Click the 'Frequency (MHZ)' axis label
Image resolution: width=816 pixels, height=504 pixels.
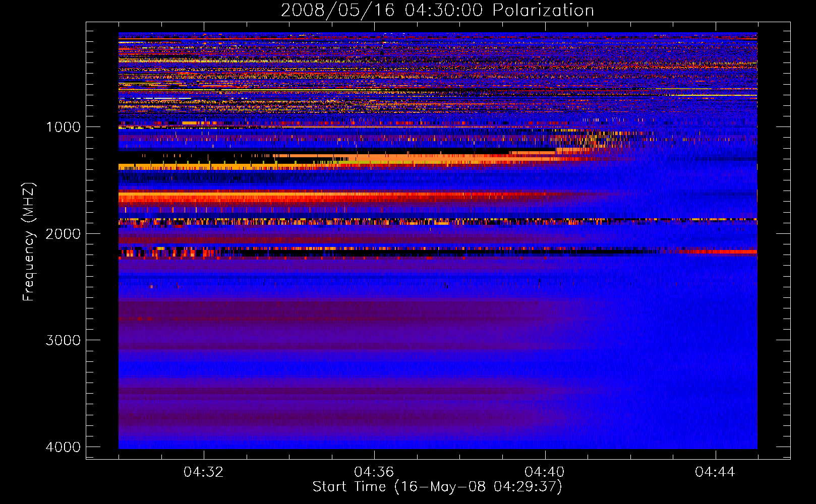coord(29,242)
